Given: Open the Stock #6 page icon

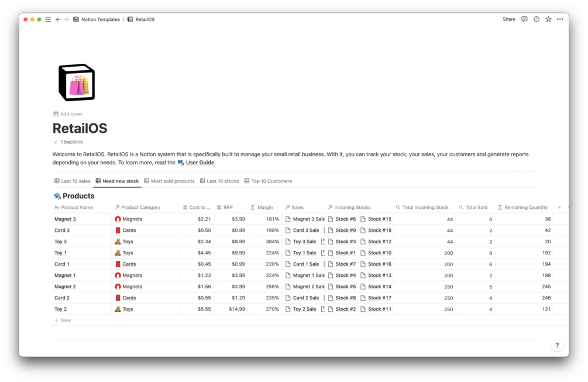Looking at the screenshot, I should pyautogui.click(x=331, y=219).
